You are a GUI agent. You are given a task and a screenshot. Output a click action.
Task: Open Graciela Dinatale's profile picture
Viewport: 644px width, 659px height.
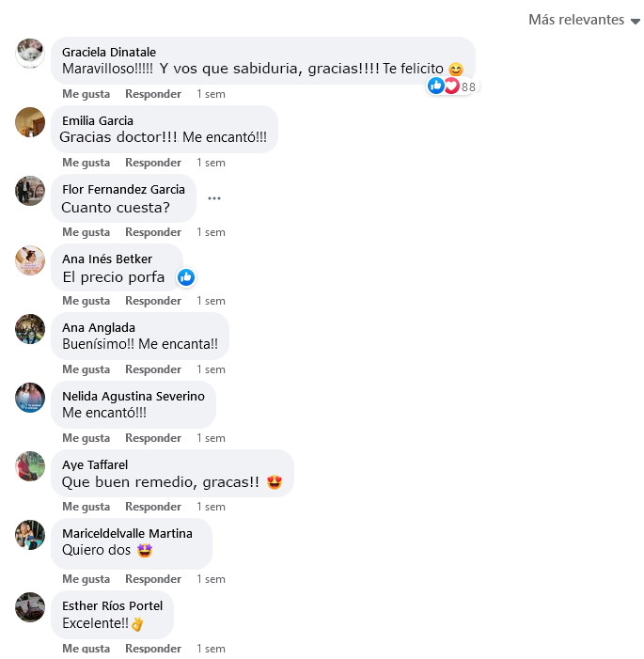[x=30, y=54]
